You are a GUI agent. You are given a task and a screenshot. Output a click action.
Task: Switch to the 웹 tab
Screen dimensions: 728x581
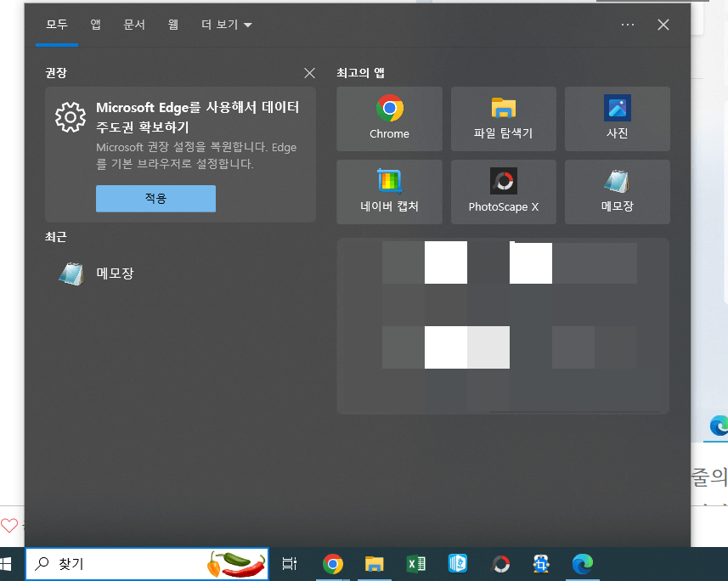[173, 25]
